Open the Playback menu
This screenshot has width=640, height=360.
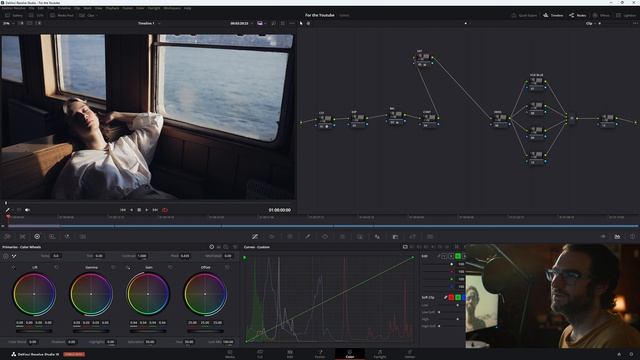click(x=112, y=8)
